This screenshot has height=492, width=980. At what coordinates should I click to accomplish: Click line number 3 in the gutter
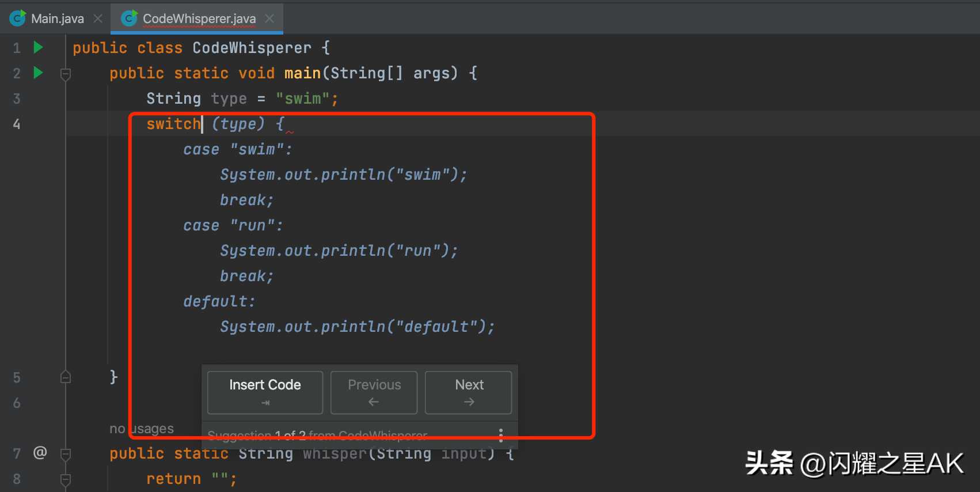17,99
